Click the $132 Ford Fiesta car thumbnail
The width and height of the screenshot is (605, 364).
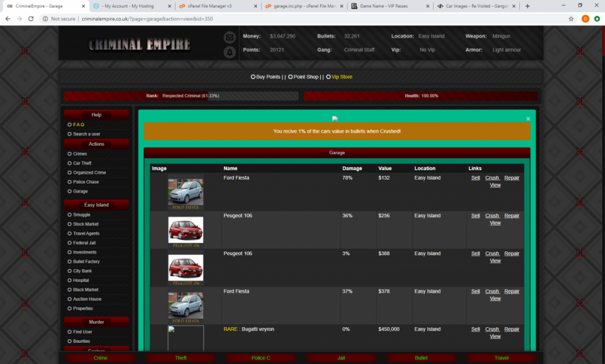click(x=186, y=193)
